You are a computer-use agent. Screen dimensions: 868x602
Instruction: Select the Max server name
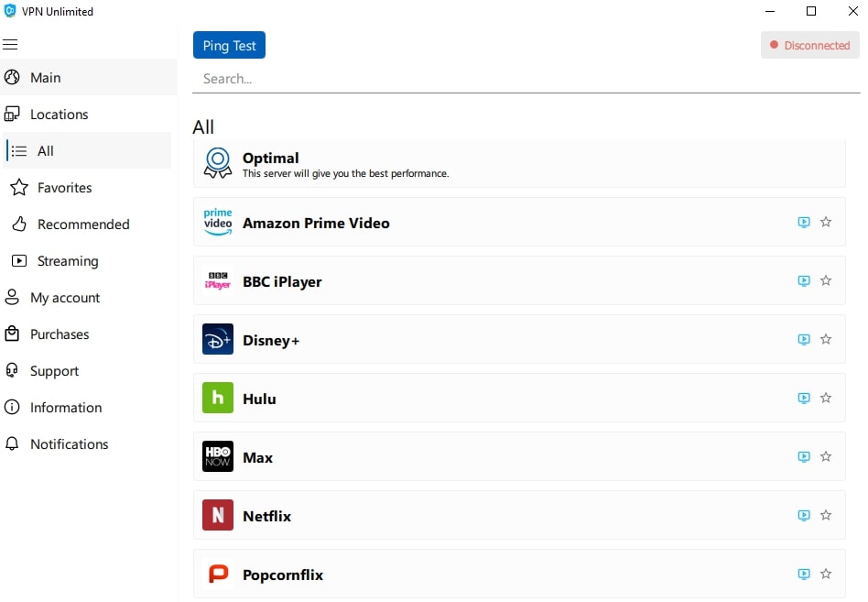coord(258,457)
